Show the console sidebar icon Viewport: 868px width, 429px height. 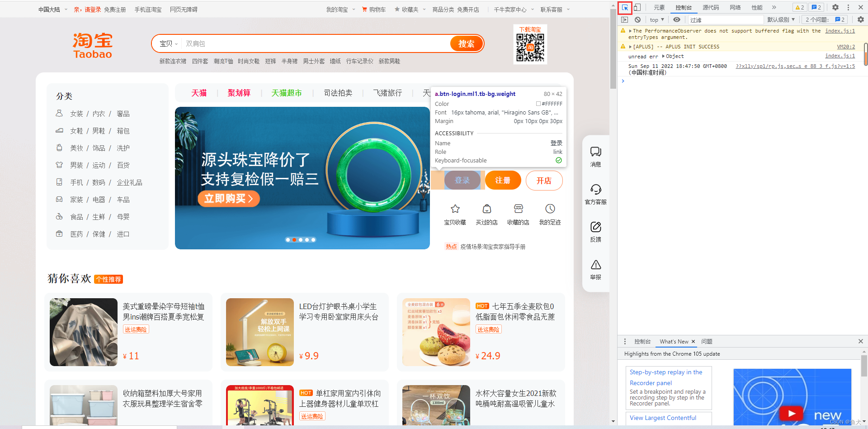coord(625,19)
